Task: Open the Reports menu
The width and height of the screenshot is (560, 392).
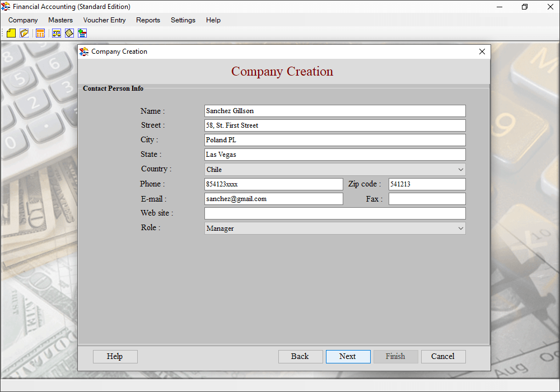Action: [148, 20]
